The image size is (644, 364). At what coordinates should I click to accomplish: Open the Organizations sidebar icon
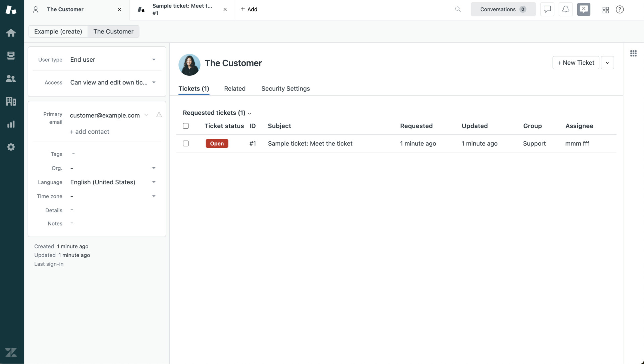[11, 101]
